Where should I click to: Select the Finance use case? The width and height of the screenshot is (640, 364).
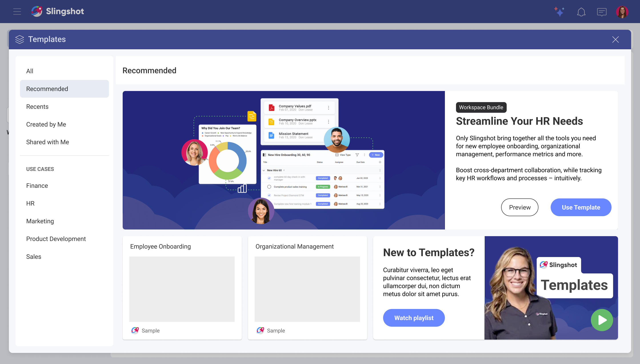(x=64, y=186)
